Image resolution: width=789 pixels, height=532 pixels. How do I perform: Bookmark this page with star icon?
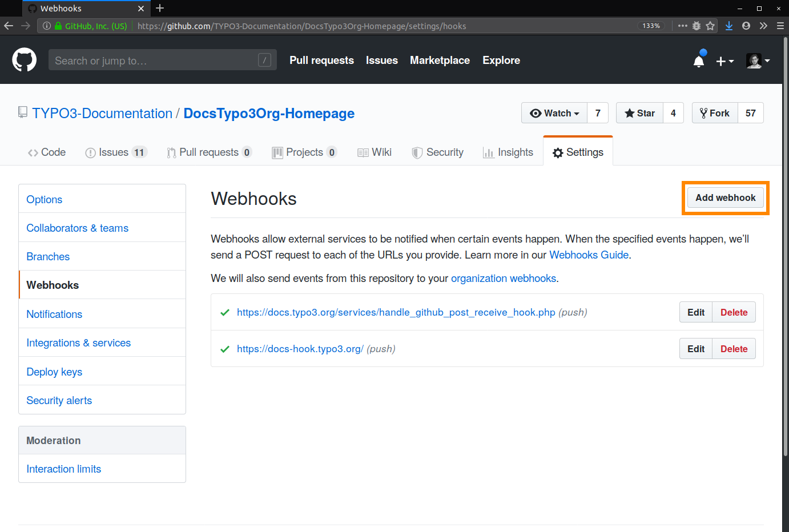[x=710, y=26]
